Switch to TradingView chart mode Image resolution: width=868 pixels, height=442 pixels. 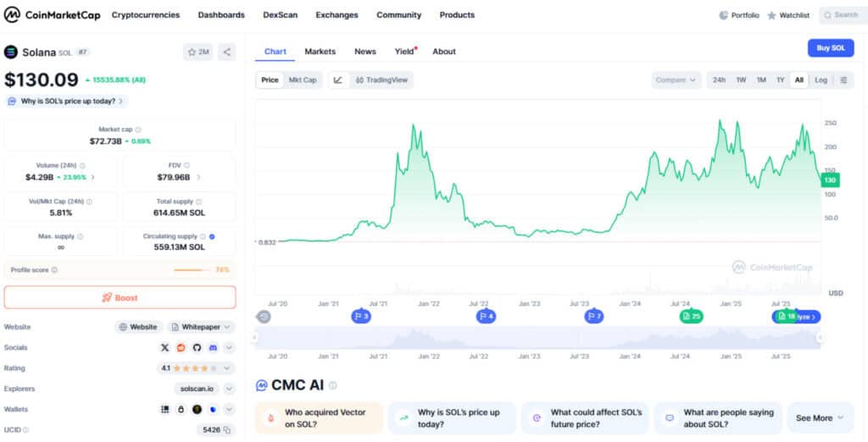[381, 80]
